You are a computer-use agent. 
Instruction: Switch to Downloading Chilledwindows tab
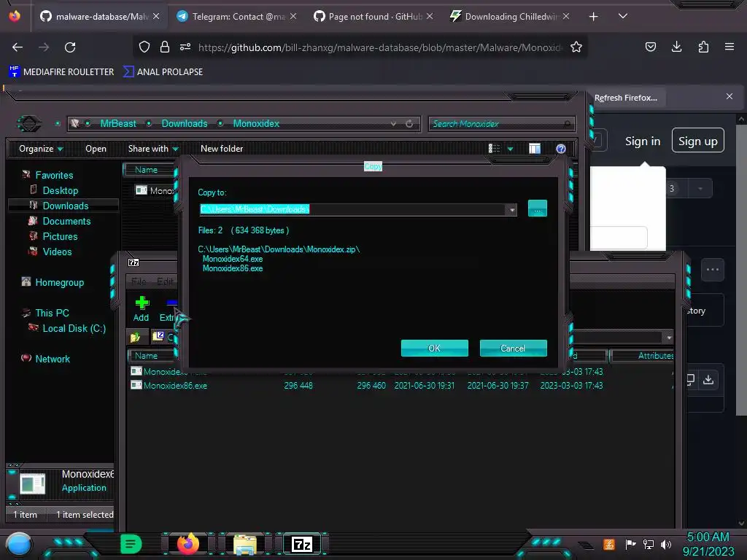pyautogui.click(x=510, y=17)
